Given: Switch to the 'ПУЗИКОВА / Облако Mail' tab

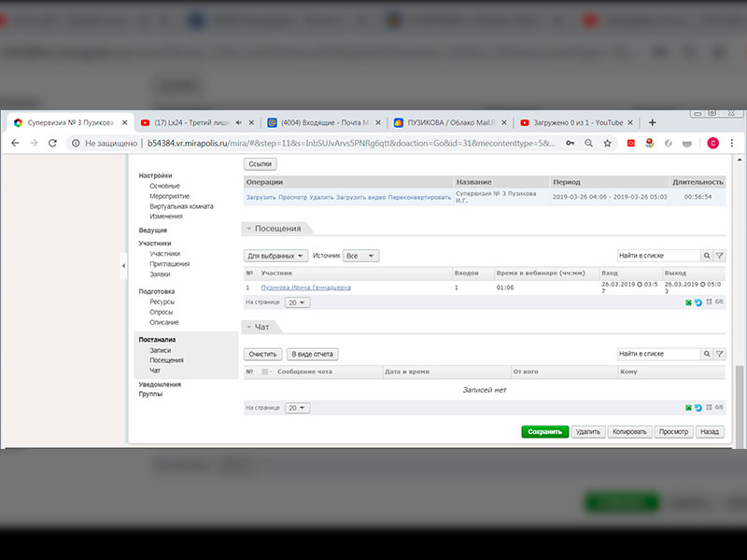Looking at the screenshot, I should click(449, 122).
